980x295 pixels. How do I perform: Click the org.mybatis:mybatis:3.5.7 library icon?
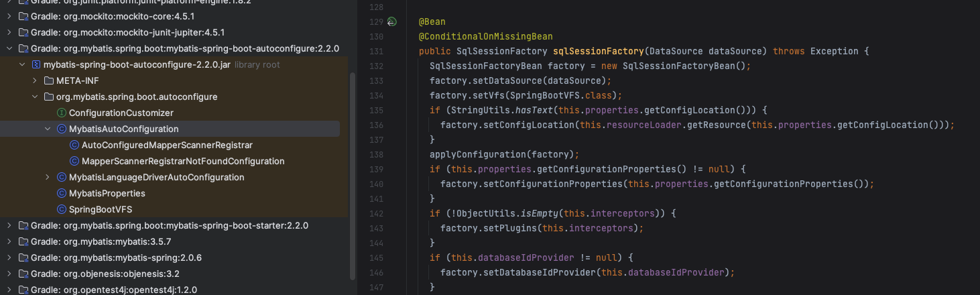point(23,241)
